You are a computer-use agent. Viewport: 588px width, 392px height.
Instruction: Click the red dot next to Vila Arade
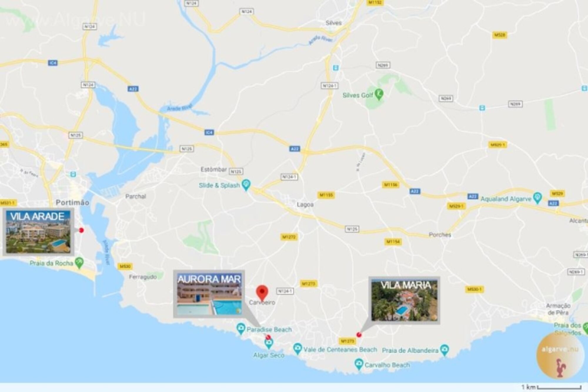81,230
